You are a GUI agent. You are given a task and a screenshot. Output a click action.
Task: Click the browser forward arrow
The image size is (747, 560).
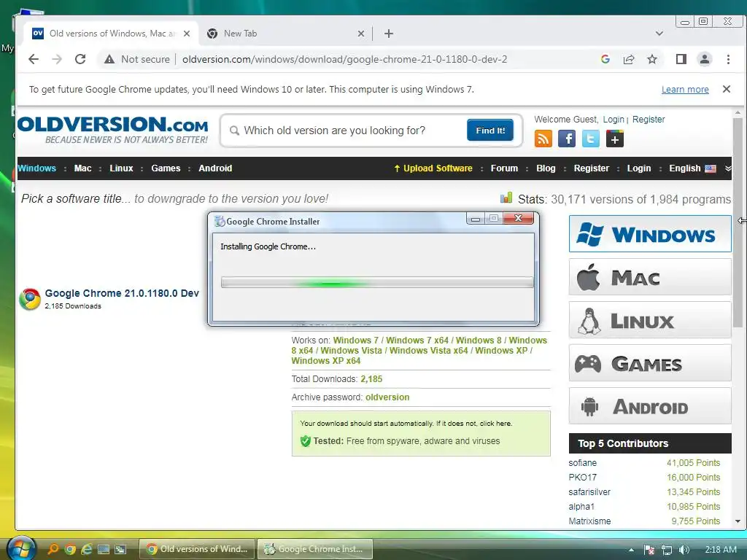tap(57, 59)
